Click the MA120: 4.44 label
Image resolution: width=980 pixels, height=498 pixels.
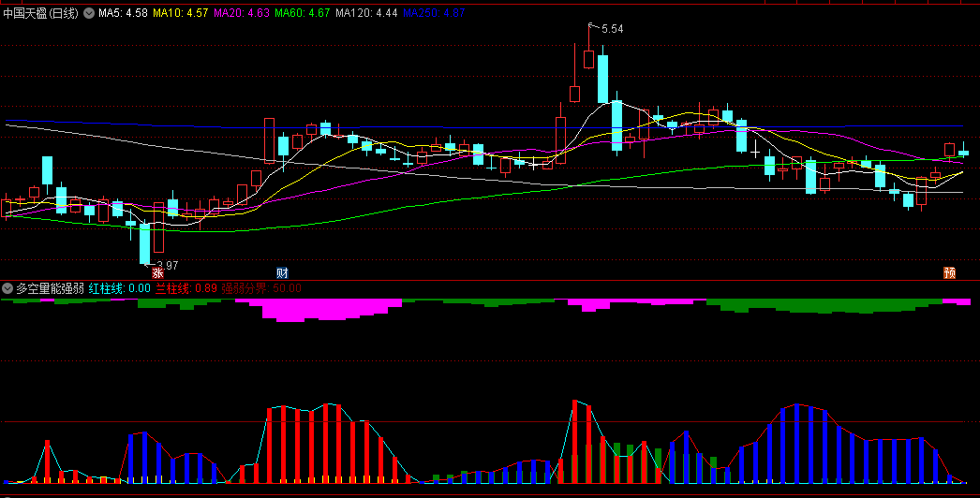[x=367, y=13]
